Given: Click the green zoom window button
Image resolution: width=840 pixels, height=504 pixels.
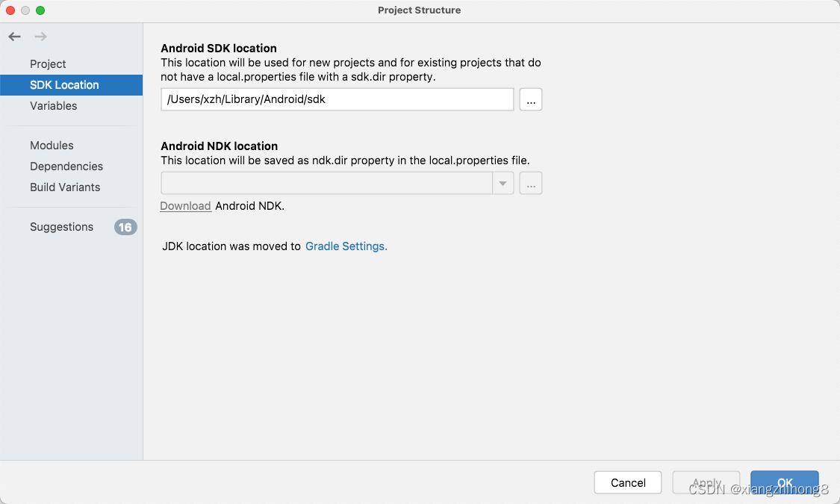Looking at the screenshot, I should pyautogui.click(x=40, y=10).
